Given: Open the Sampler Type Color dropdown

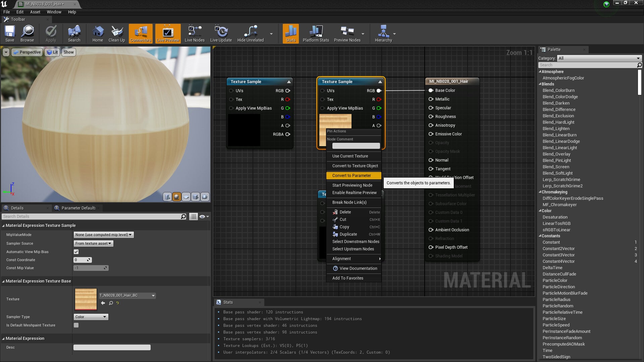Looking at the screenshot, I should 91,317.
